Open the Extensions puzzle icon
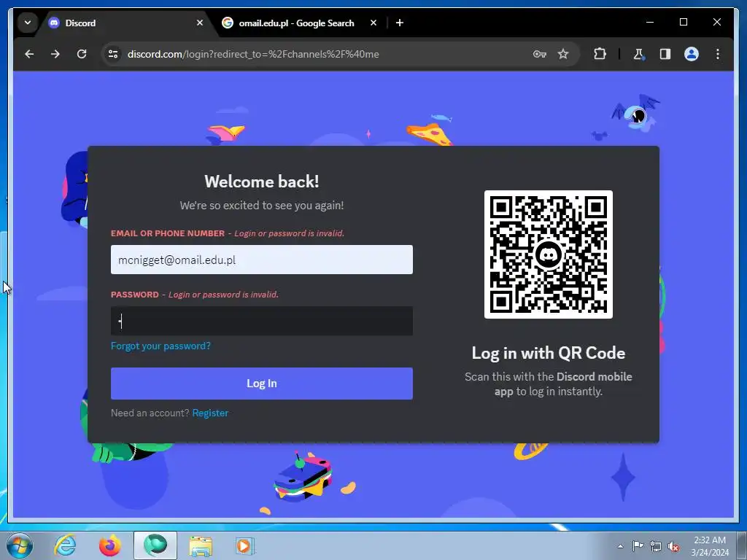747x560 pixels. tap(600, 54)
